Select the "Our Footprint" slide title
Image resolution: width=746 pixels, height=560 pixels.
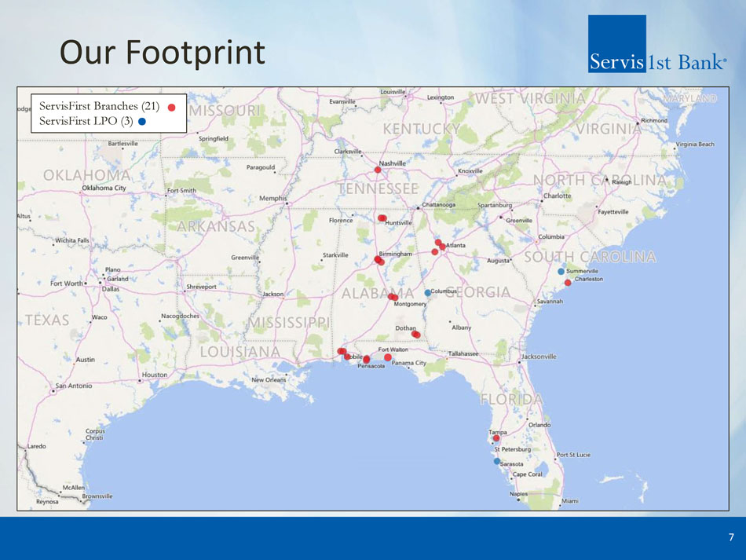163,53
